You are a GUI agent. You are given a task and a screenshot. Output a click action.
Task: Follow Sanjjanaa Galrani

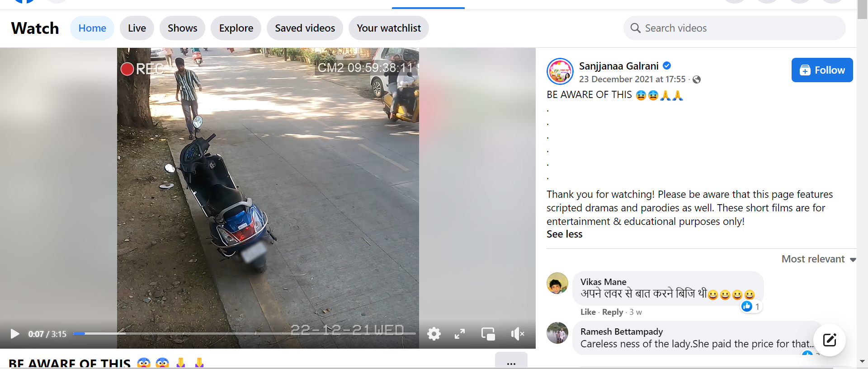(x=822, y=70)
